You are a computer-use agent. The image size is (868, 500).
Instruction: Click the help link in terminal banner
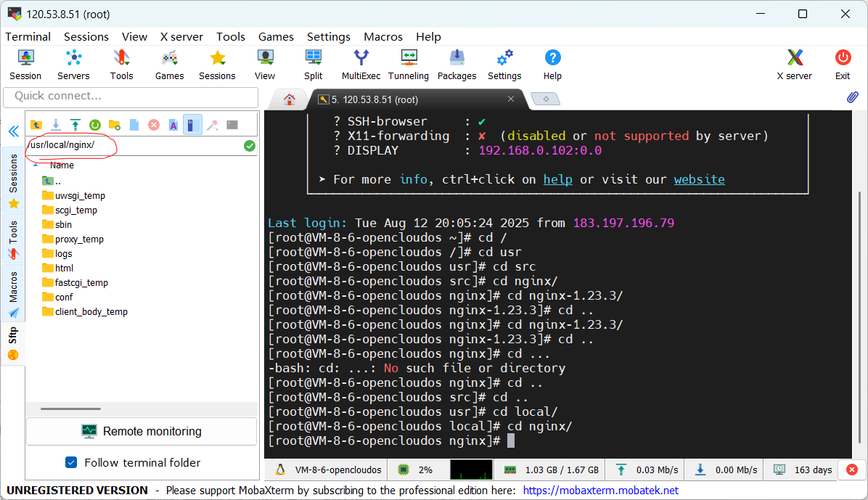[557, 179]
